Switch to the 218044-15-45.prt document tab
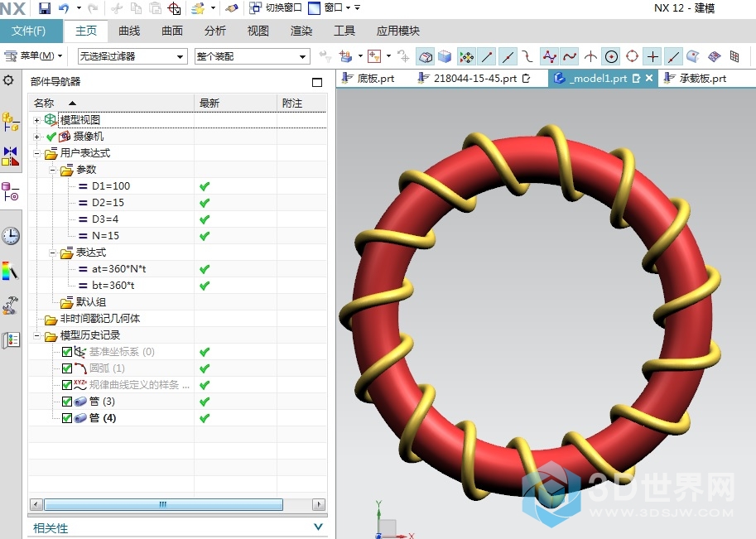This screenshot has width=756, height=539. point(474,78)
